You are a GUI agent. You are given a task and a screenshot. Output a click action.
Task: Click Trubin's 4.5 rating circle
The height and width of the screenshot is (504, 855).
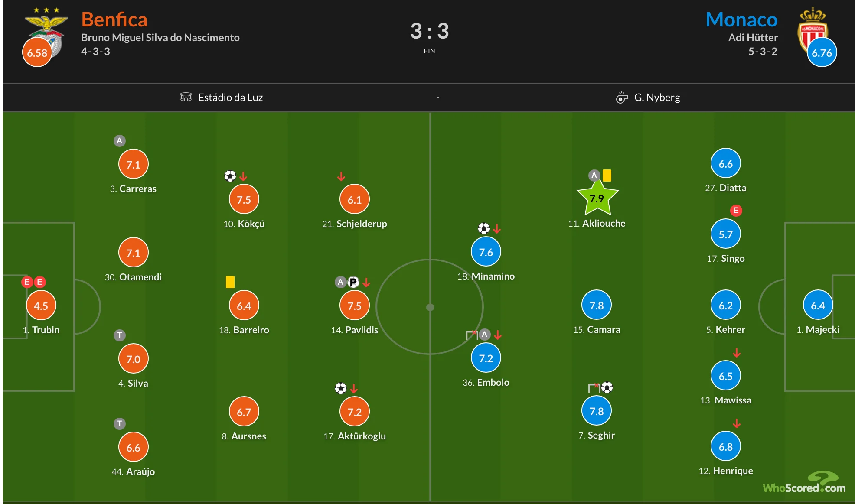click(x=41, y=306)
